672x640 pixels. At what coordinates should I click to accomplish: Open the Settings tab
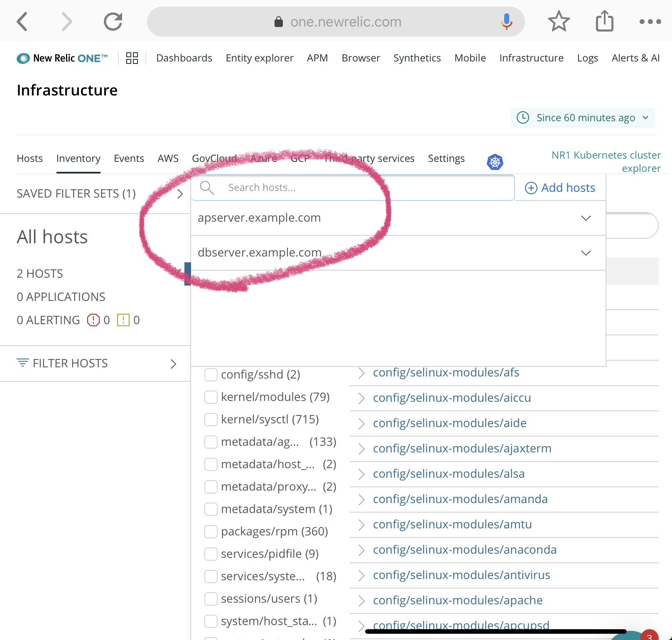(446, 159)
